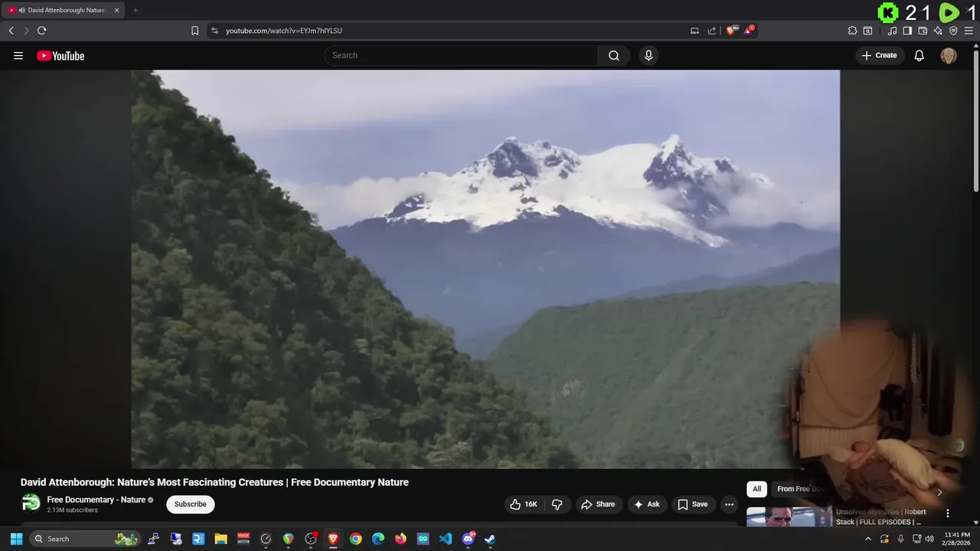Image resolution: width=980 pixels, height=551 pixels.
Task: Open the Free Documentary - Nature channel link
Action: click(96, 500)
